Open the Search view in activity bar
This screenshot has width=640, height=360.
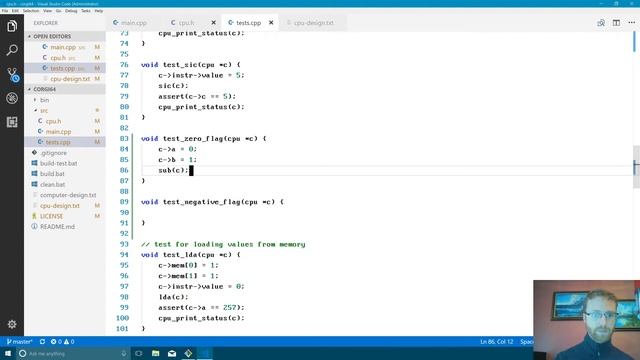point(12,50)
